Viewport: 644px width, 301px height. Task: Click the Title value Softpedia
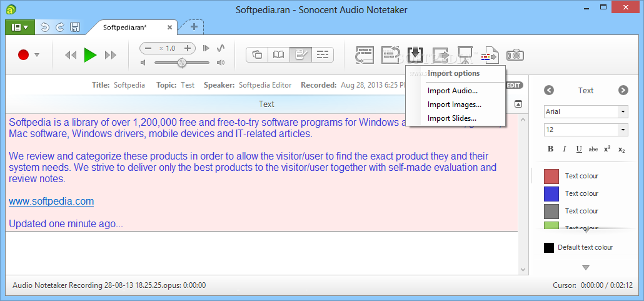click(x=129, y=85)
